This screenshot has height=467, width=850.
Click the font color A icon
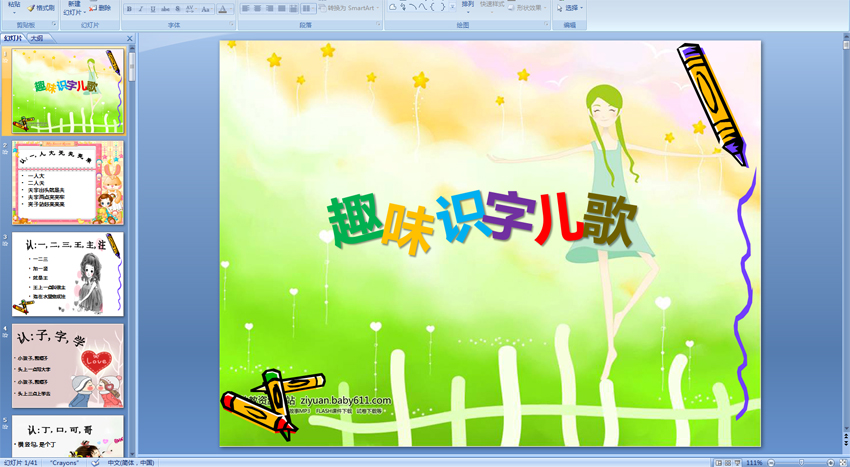coord(221,9)
